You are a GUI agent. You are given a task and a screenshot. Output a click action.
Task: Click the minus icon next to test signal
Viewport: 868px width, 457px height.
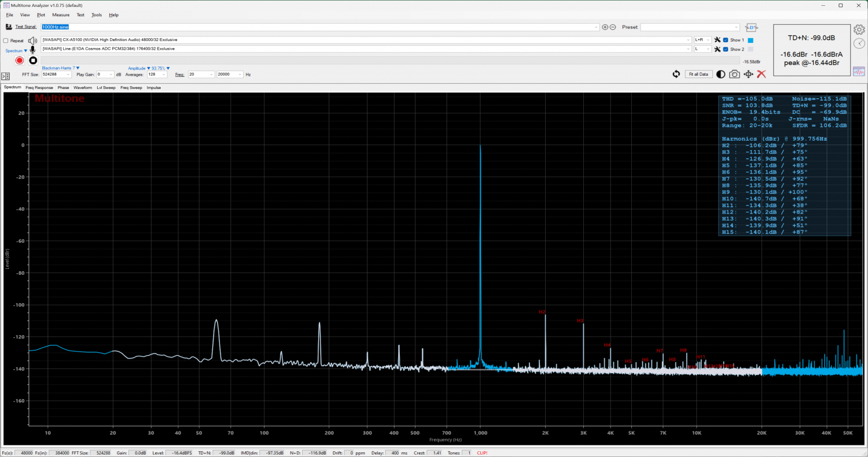(612, 27)
